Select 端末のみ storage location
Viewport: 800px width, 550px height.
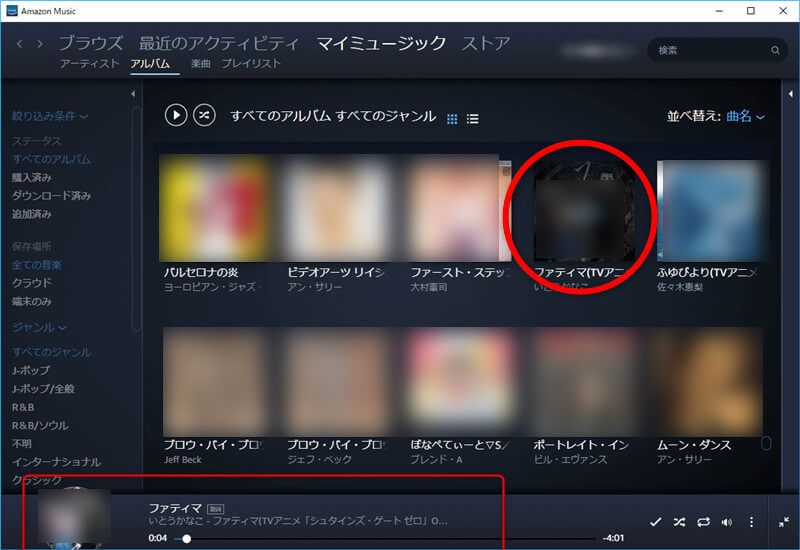(x=32, y=302)
